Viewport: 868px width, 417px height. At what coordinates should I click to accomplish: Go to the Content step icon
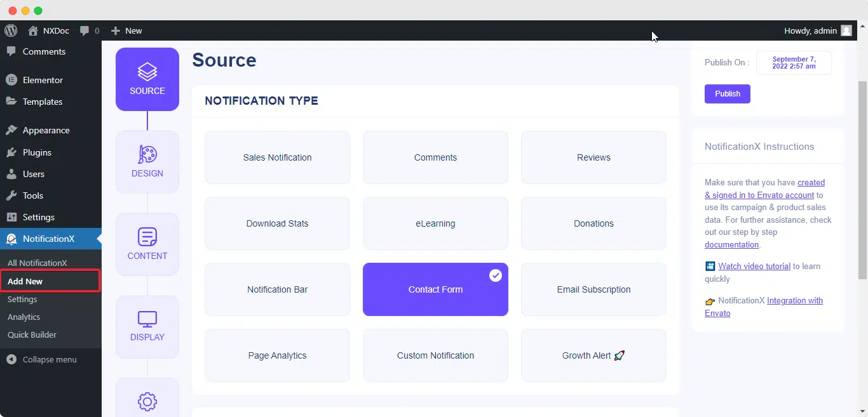(x=147, y=237)
